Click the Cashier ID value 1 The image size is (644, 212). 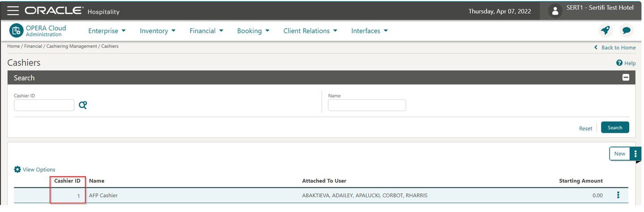(79, 195)
